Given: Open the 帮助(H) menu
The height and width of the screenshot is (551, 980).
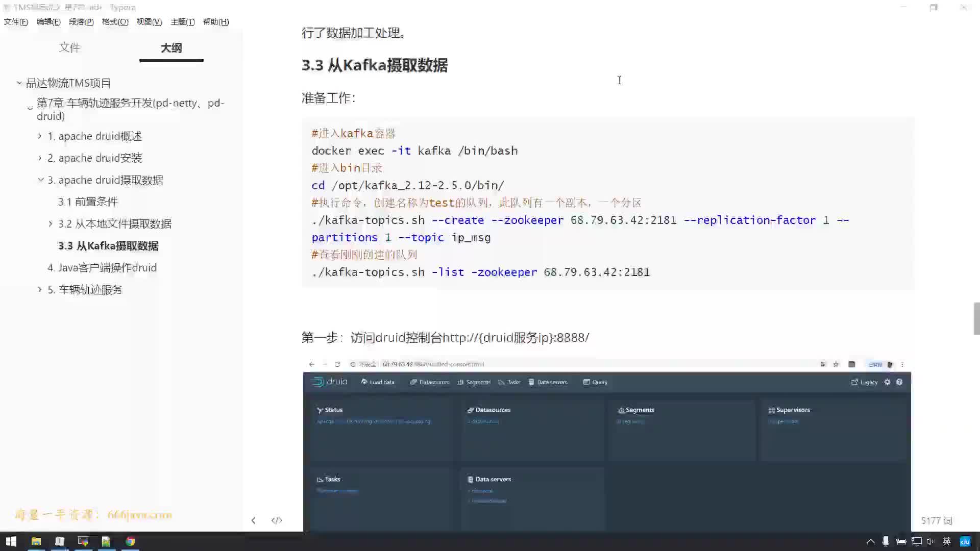Looking at the screenshot, I should point(216,22).
